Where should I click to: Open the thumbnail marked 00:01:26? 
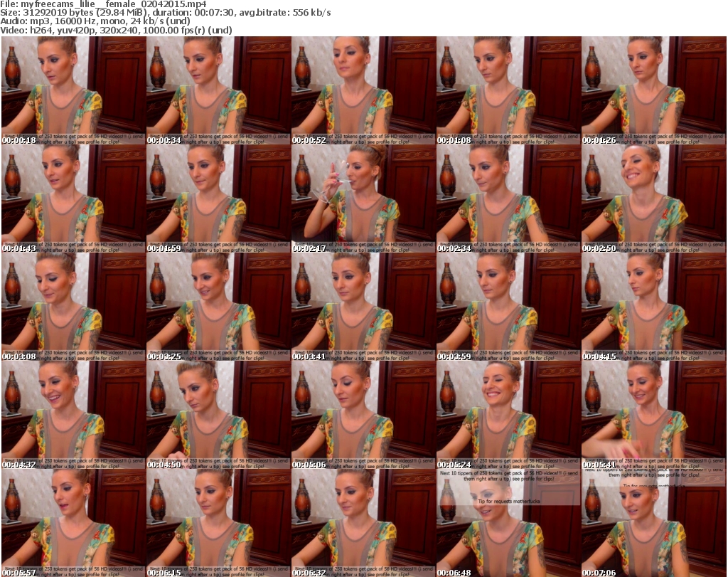[x=653, y=90]
